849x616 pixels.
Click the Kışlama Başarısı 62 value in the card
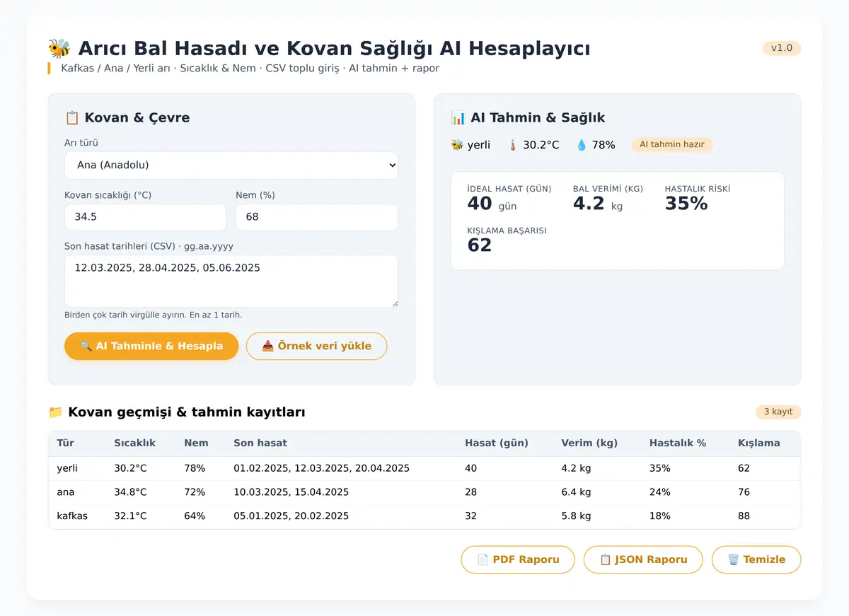(x=480, y=245)
